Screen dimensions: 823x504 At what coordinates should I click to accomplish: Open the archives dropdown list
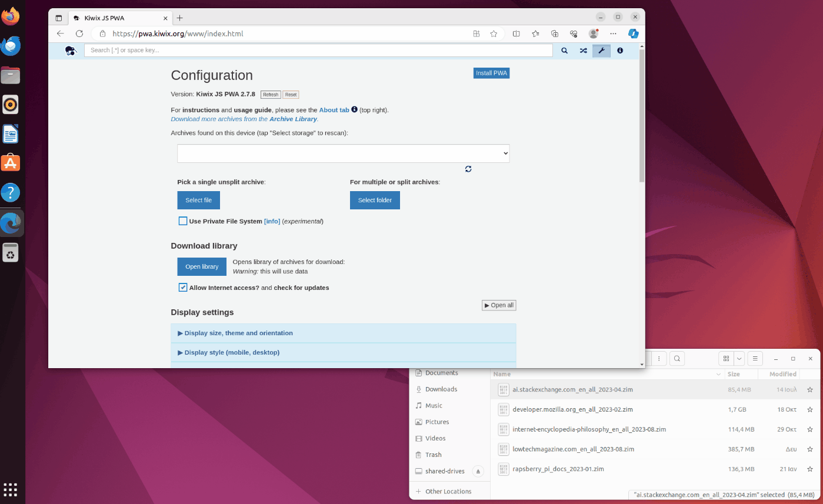point(344,153)
